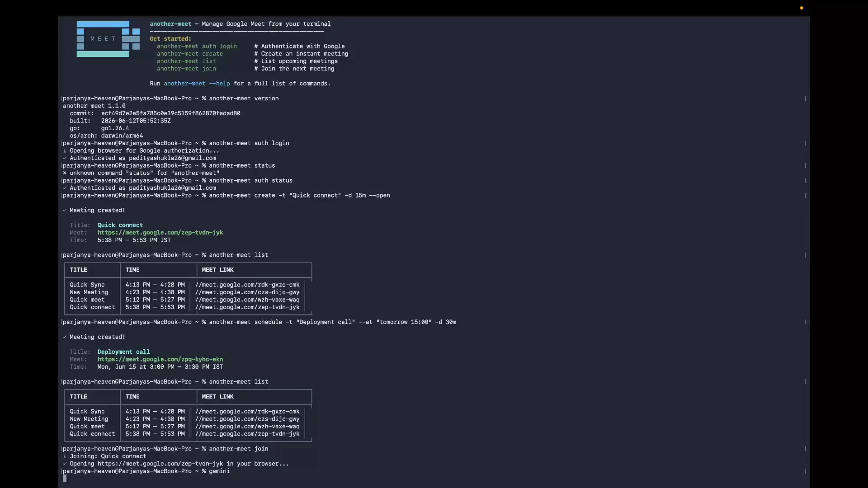Click the orange recording indicator dot
Image resolution: width=868 pixels, height=488 pixels.
(802, 8)
